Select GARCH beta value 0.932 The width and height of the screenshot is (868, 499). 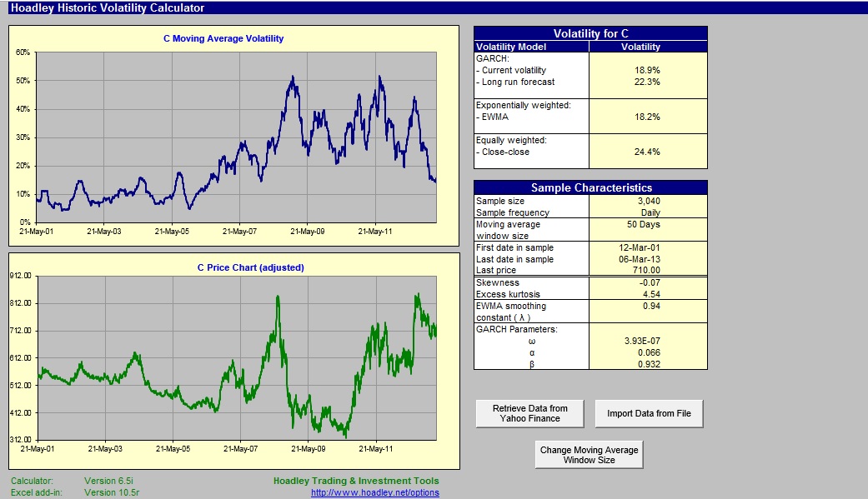click(x=649, y=364)
